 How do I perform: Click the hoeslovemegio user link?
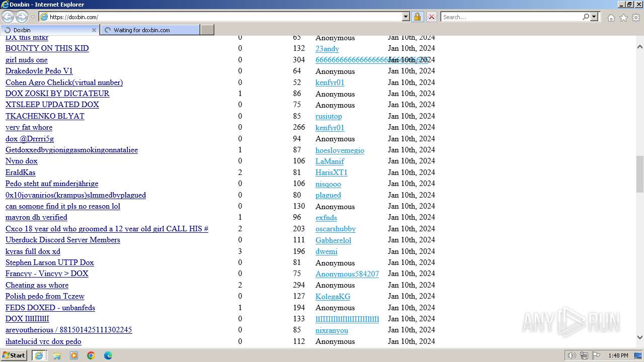tap(340, 150)
